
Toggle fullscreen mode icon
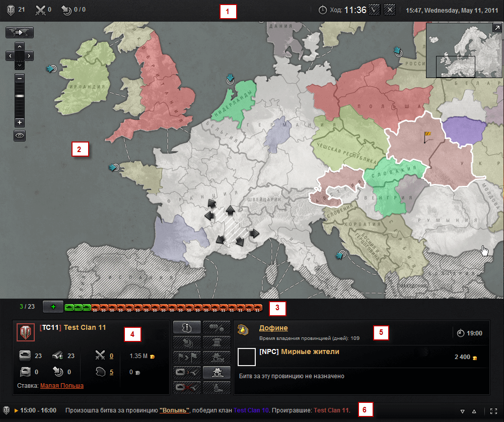494,411
